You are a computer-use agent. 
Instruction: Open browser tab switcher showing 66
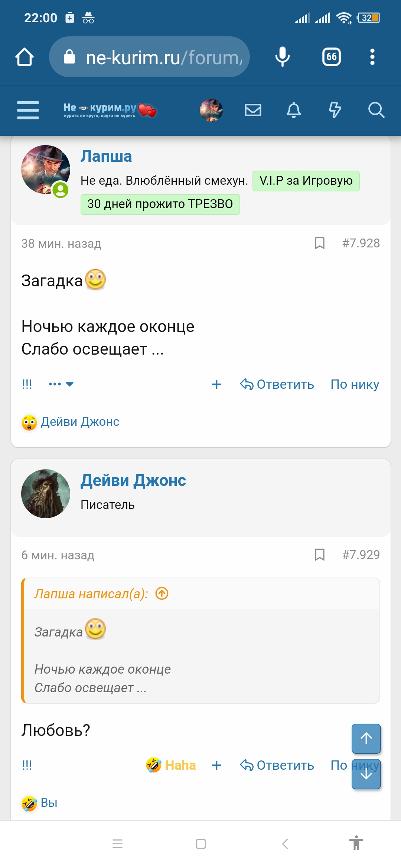coord(331,57)
